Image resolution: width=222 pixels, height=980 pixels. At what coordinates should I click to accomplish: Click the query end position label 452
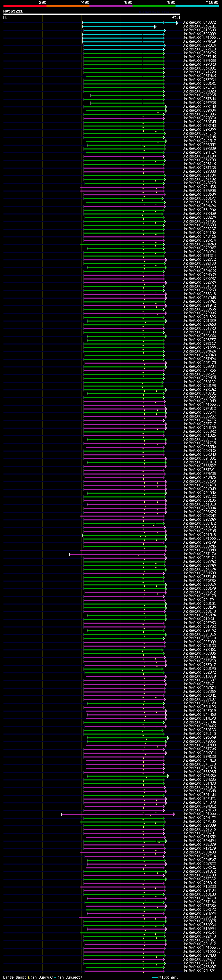pyautogui.click(x=175, y=17)
